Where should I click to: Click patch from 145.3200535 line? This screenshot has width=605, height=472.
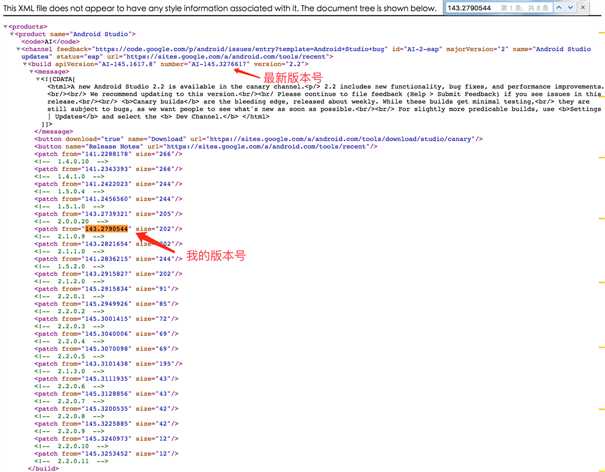point(106,409)
